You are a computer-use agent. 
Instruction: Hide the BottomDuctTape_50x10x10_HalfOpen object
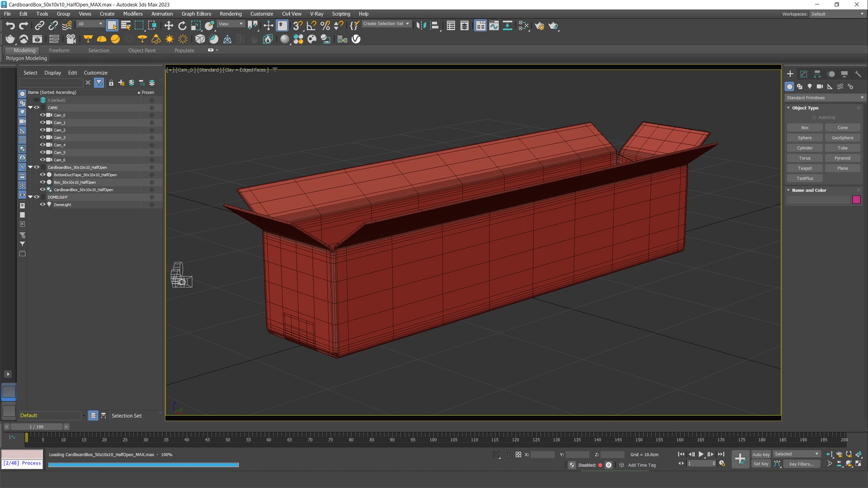(42, 174)
